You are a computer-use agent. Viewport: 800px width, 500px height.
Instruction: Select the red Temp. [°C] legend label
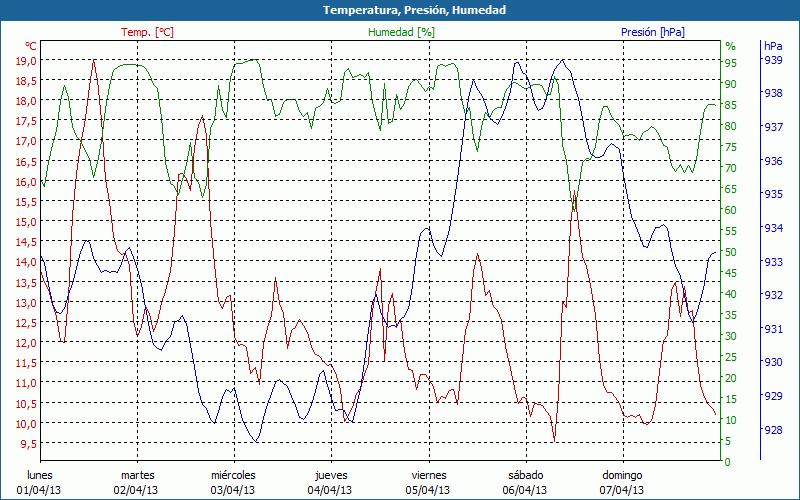click(x=147, y=32)
